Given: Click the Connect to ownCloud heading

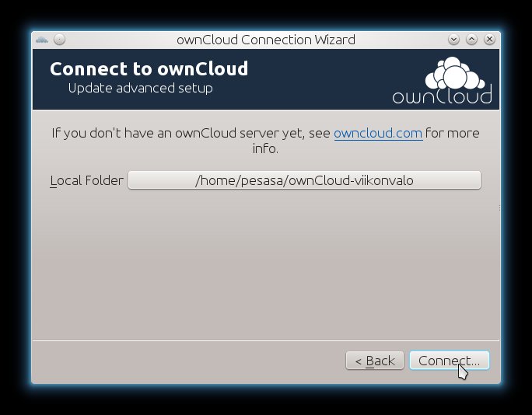Looking at the screenshot, I should click(x=149, y=69).
